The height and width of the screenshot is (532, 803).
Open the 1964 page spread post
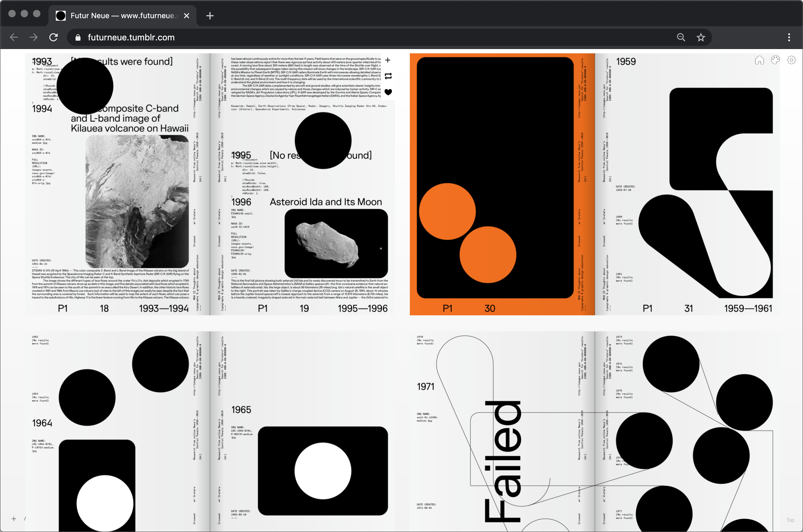pyautogui.click(x=117, y=432)
